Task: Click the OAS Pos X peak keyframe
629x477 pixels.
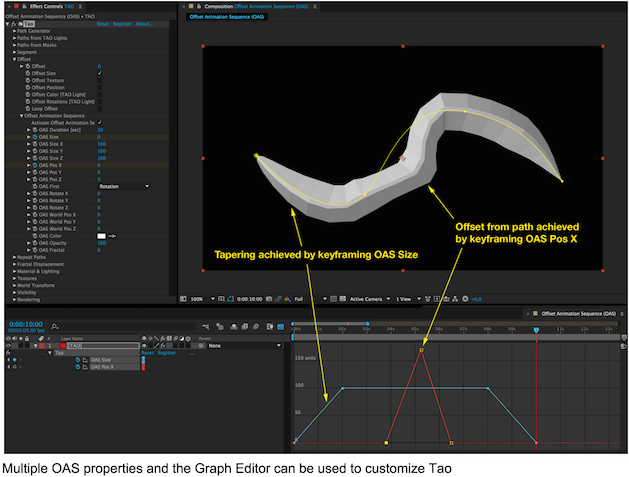Action: (x=421, y=350)
